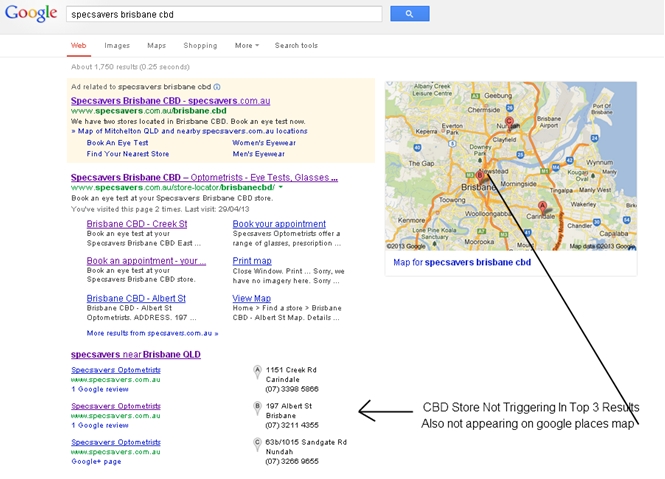
Task: Open 'Book an appointment - your ...' sitelink
Action: click(146, 261)
